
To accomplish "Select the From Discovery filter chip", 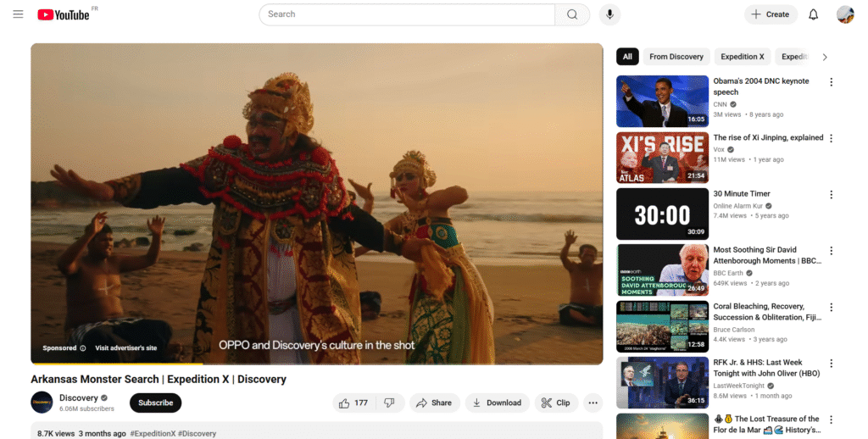I will pos(676,57).
